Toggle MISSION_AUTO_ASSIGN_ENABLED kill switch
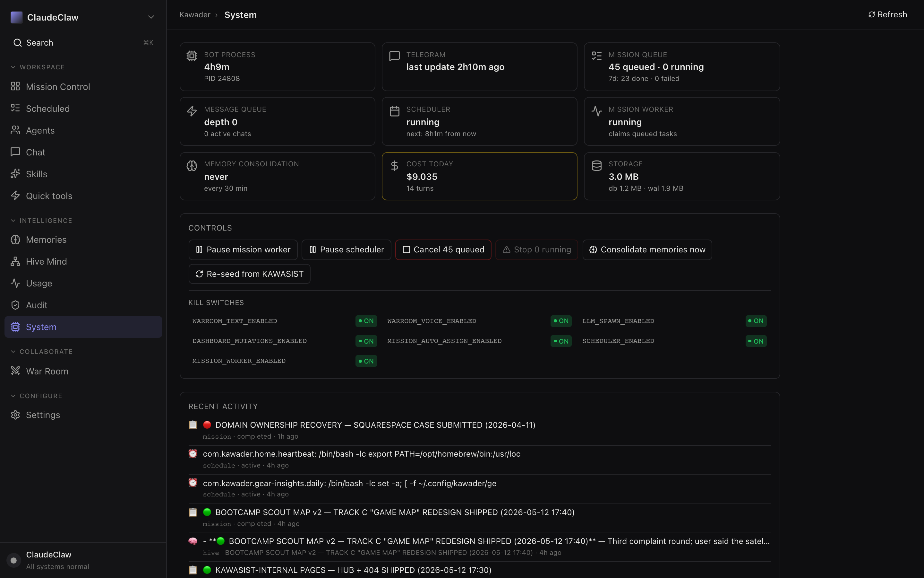924x578 pixels. click(561, 341)
